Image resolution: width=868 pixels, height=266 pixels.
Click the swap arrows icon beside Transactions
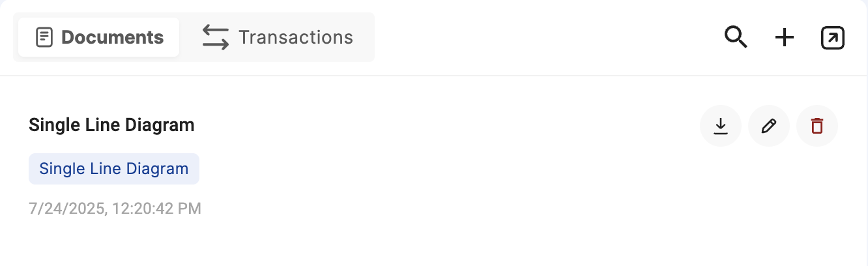215,37
